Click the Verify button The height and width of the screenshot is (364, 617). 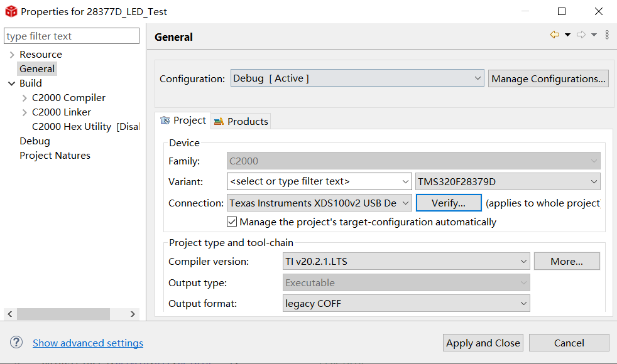pyautogui.click(x=448, y=203)
